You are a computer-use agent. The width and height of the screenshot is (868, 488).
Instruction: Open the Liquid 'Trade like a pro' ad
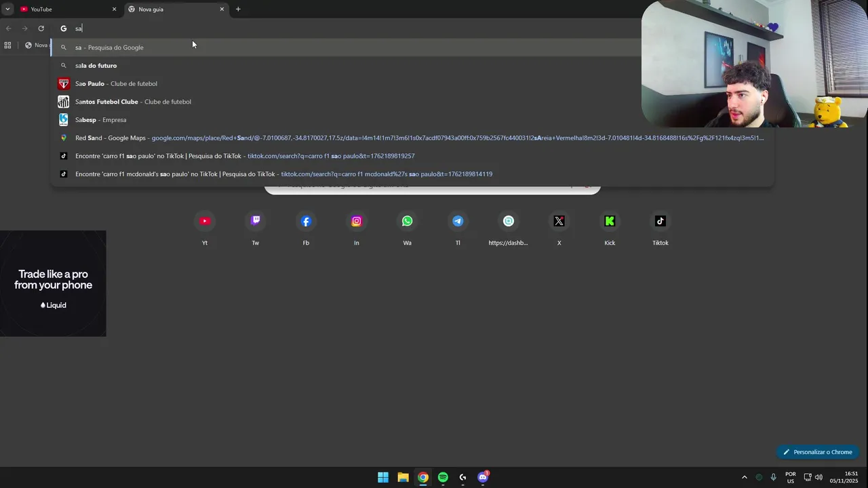click(53, 283)
